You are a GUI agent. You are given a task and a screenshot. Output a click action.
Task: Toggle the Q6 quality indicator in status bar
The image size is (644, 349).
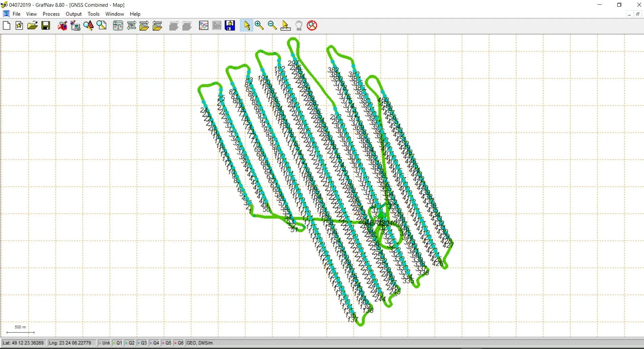click(179, 343)
